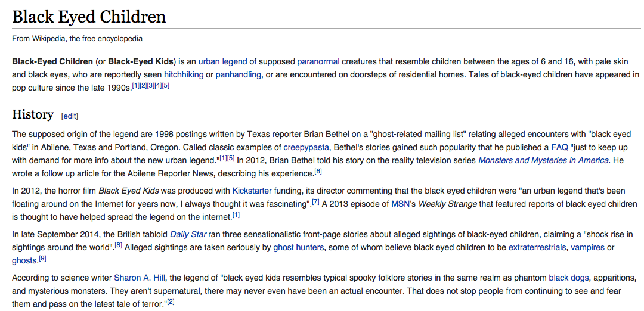Image resolution: width=644 pixels, height=311 pixels.
Task: Follow the Kickstarter link
Action: pos(252,191)
